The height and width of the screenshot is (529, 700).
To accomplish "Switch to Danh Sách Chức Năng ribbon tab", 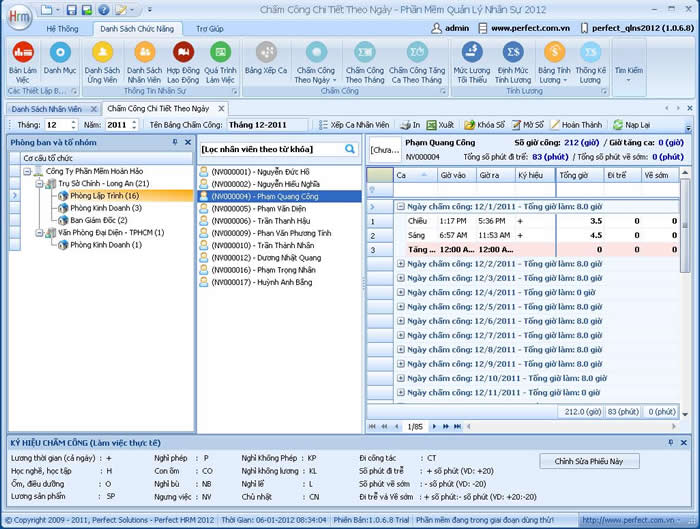I will (137, 29).
